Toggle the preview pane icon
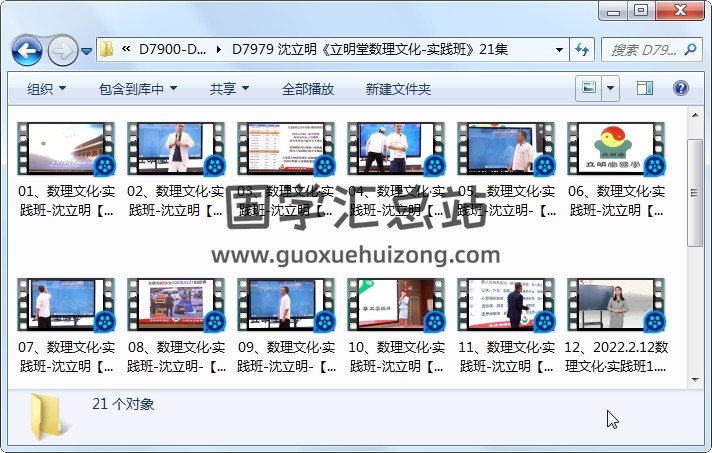 [644, 89]
